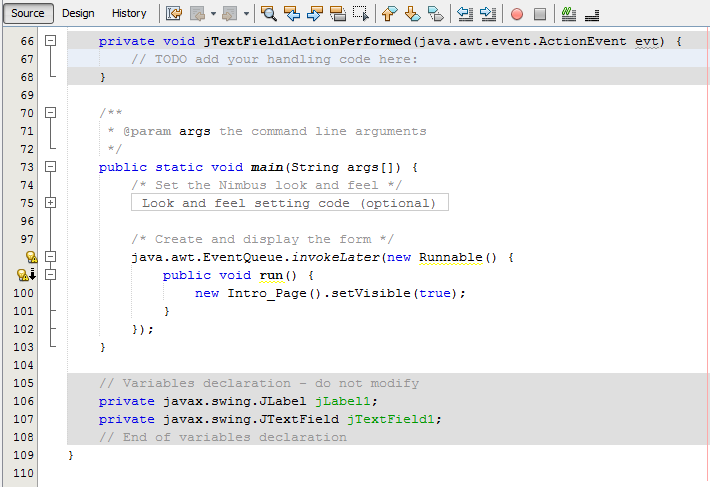This screenshot has width=710, height=487.
Task: Toggle Highlight Search
Action: 338,14
